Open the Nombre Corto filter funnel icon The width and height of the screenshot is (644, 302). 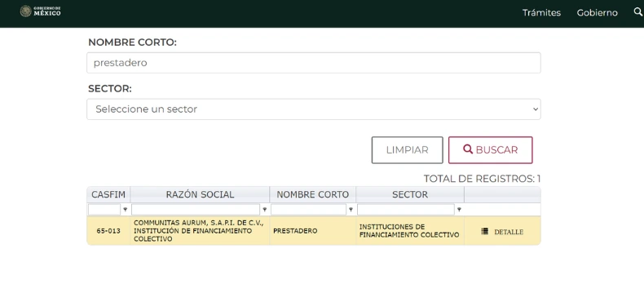[351, 210]
